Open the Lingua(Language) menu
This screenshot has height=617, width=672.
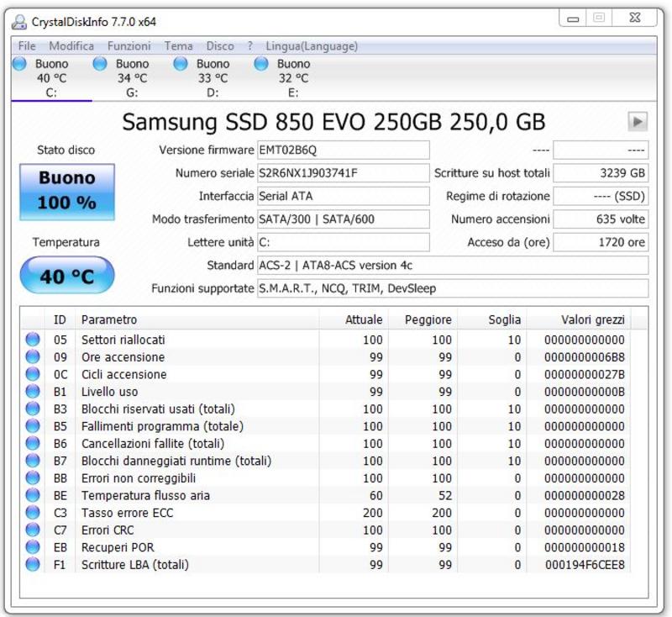312,46
